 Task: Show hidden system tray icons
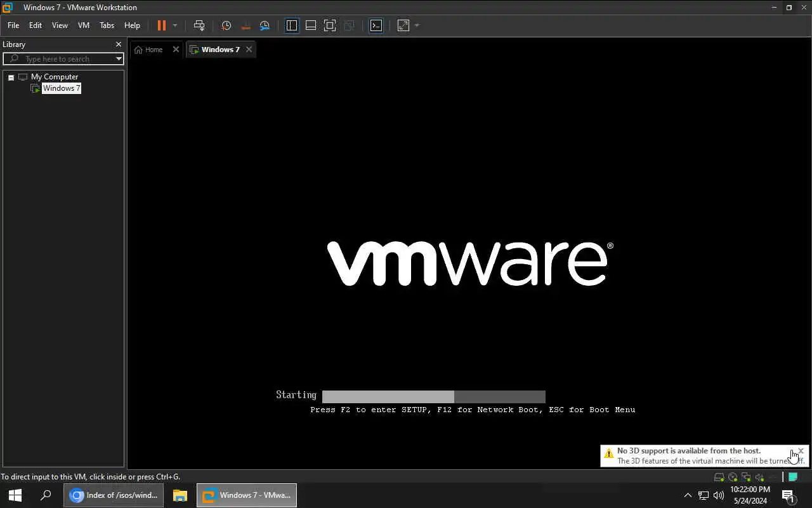point(688,495)
